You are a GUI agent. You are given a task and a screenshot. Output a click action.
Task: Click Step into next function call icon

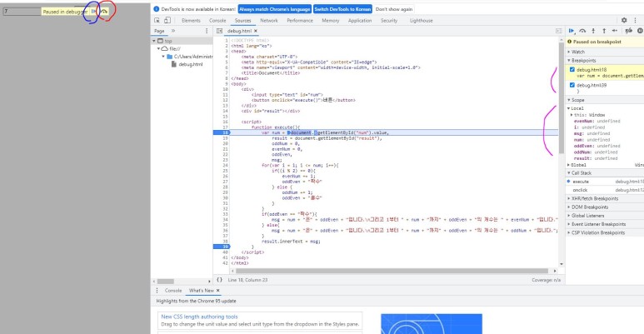[x=593, y=31]
